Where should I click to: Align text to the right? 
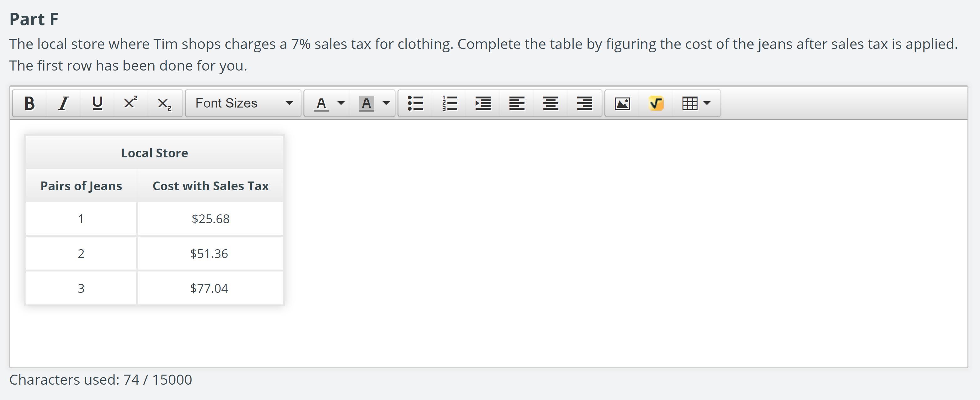coord(584,103)
